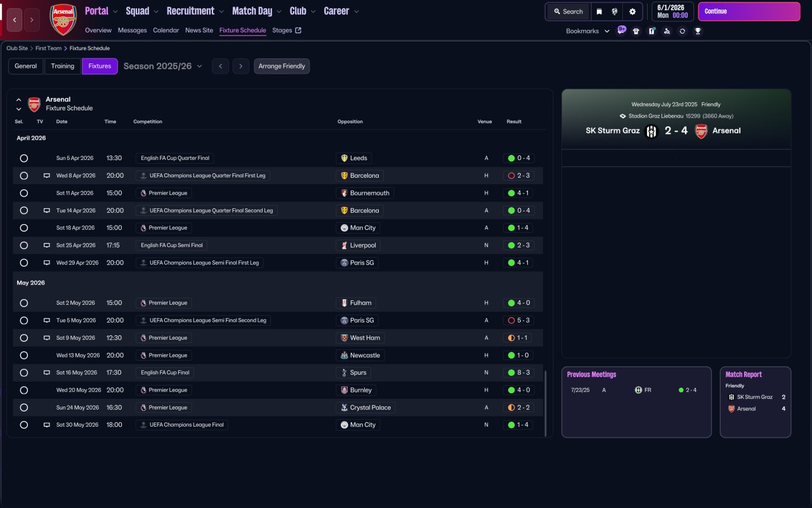
Task: Select the radio button for the Fulham fixture
Action: coord(24,303)
